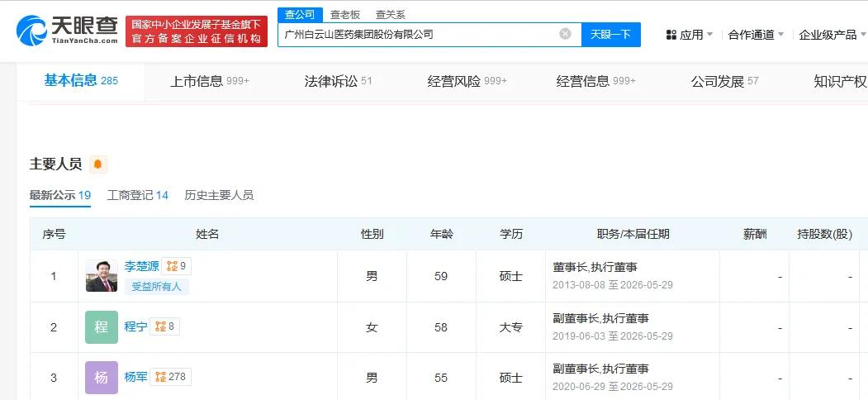Click the 薪酬 column header
Screen dimensions: 868x400
[755, 234]
